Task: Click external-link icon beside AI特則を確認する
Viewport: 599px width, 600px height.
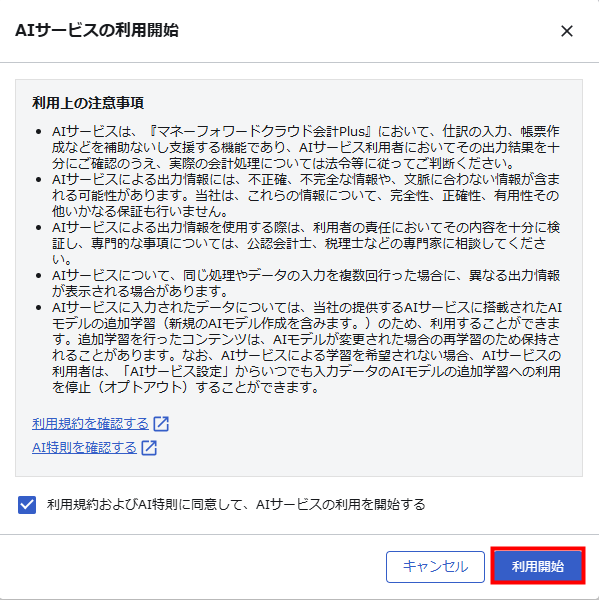Action: (x=149, y=447)
